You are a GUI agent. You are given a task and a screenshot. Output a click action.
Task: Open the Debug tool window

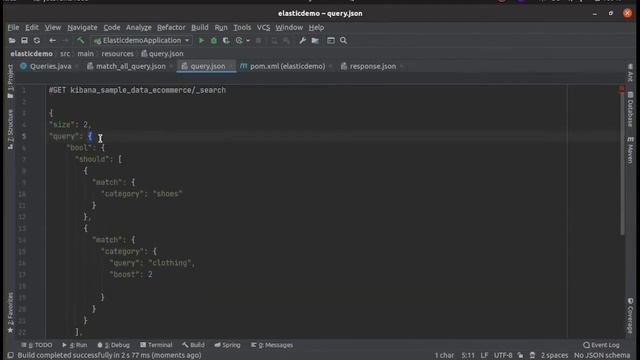pyautogui.click(x=113, y=345)
